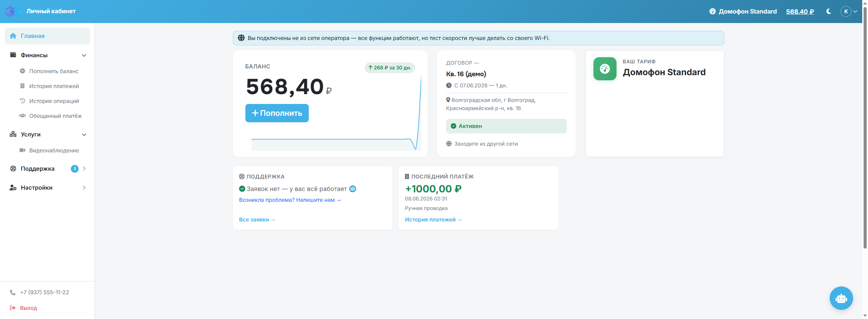This screenshot has width=868, height=319.
Task: Open Пополнить баланс in the sidebar
Action: (54, 71)
